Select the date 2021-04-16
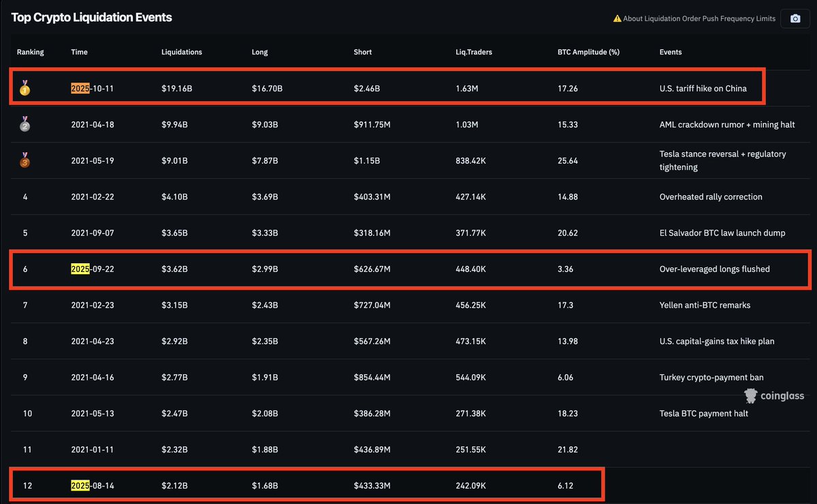 coord(92,377)
